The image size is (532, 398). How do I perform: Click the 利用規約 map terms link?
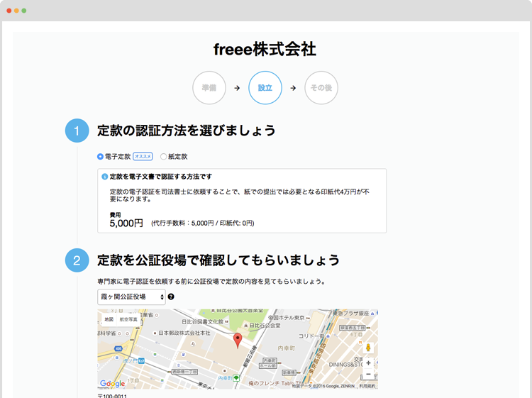click(x=367, y=386)
